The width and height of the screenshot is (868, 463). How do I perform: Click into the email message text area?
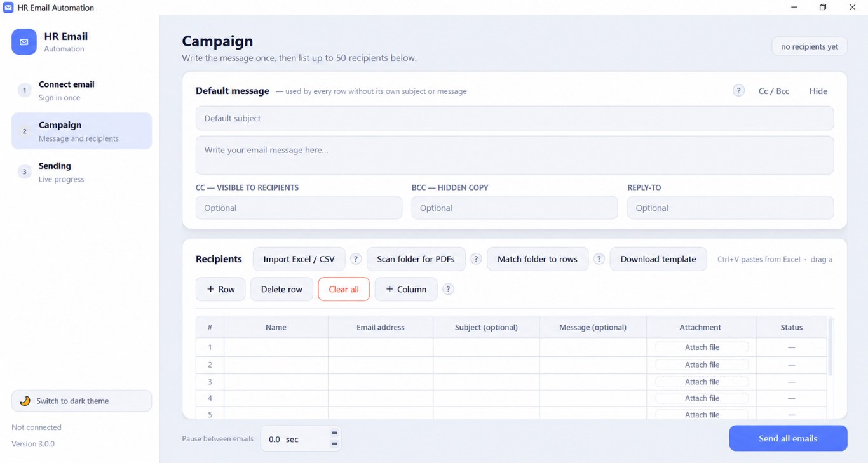coord(515,155)
